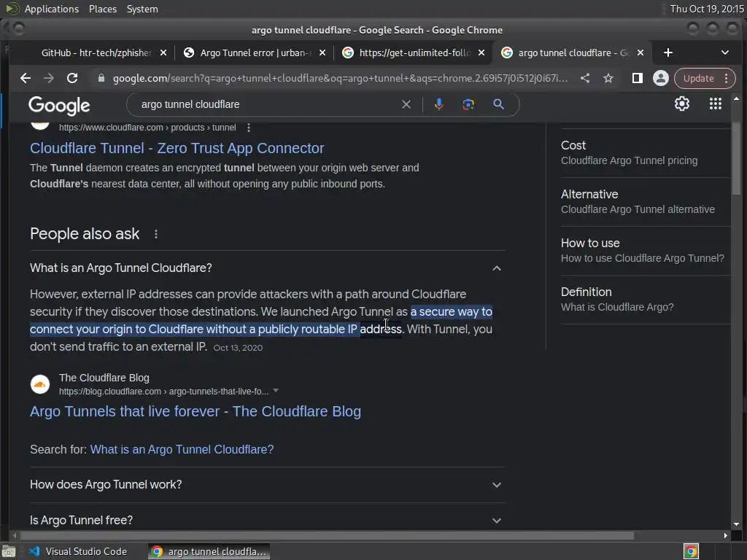Open People also ask options menu
Screen dimensions: 747x560
(x=156, y=234)
